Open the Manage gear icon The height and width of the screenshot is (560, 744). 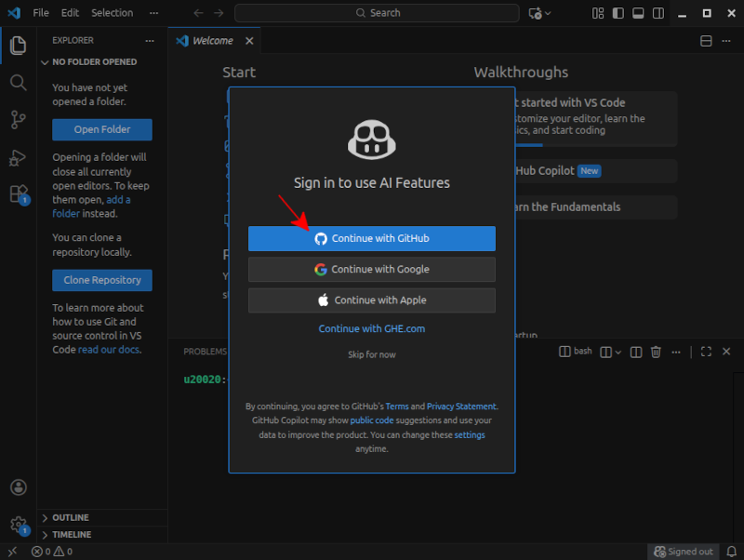coord(18,525)
